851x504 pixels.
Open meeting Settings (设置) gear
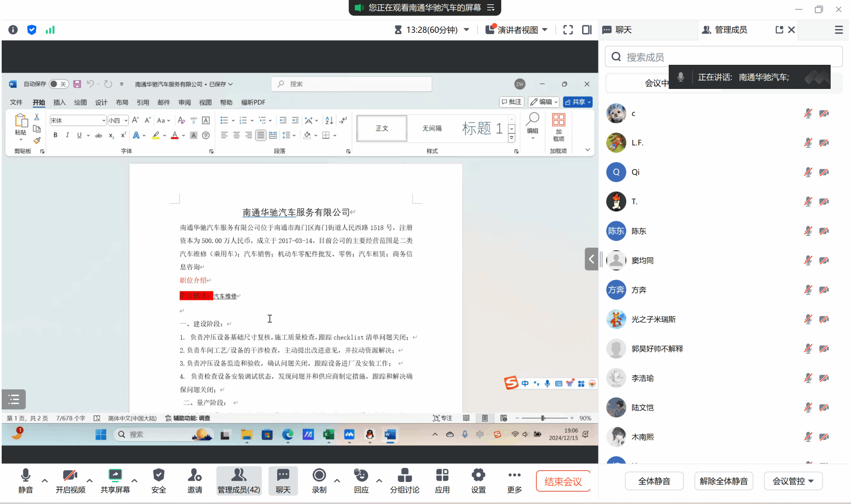[478, 475]
